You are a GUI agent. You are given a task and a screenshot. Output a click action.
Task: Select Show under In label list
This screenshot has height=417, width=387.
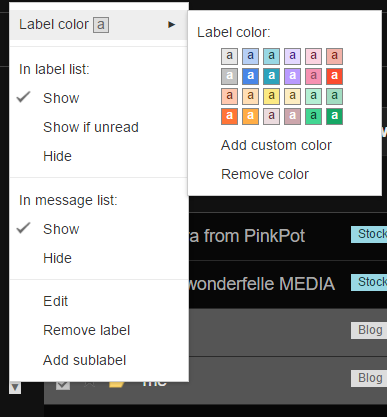[61, 98]
